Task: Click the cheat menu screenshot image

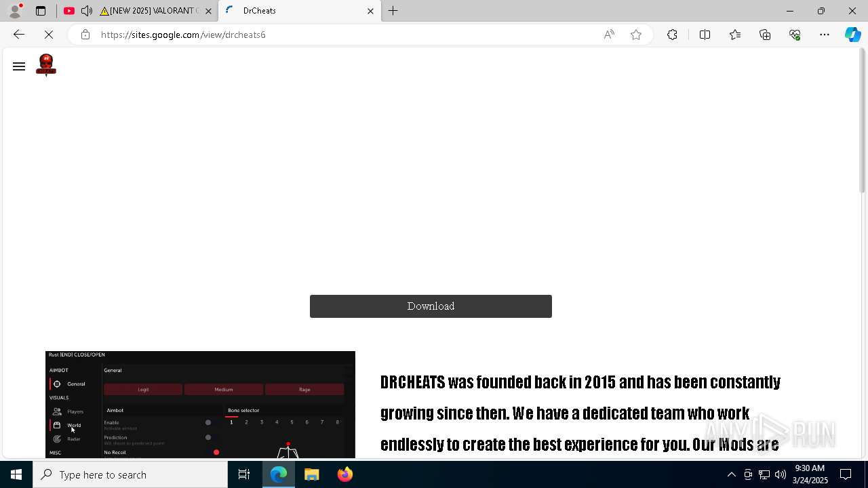Action: click(x=200, y=405)
